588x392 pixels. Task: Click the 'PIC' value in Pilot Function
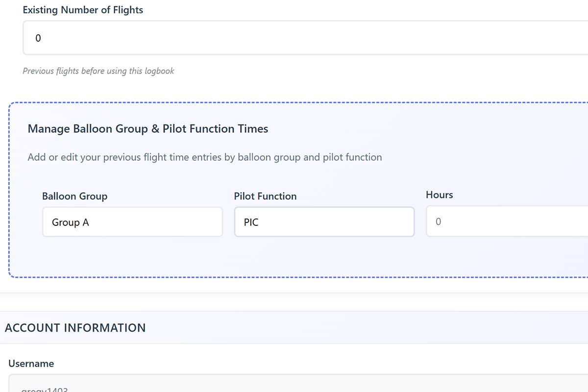click(251, 222)
